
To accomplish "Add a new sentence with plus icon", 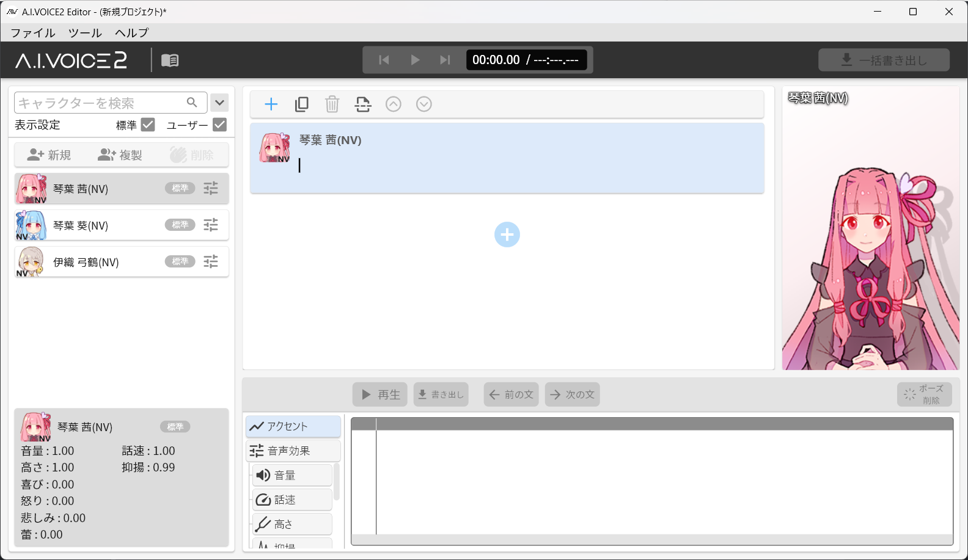I will coord(271,104).
